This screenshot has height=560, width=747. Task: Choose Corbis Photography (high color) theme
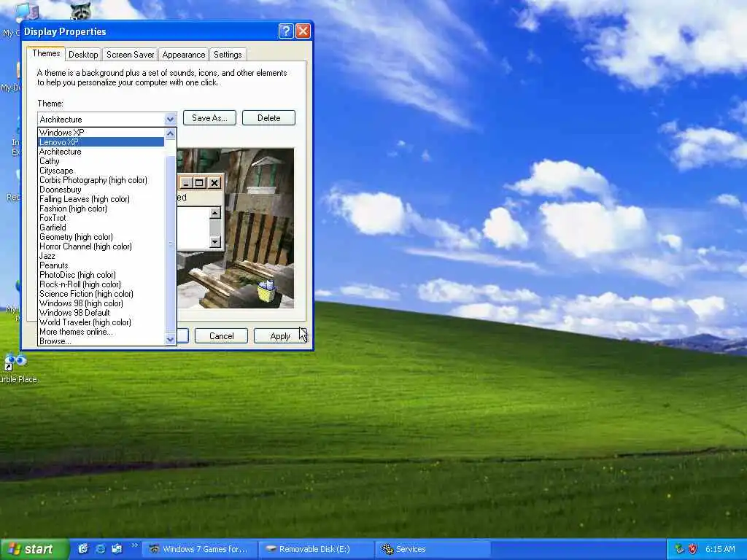point(101,180)
